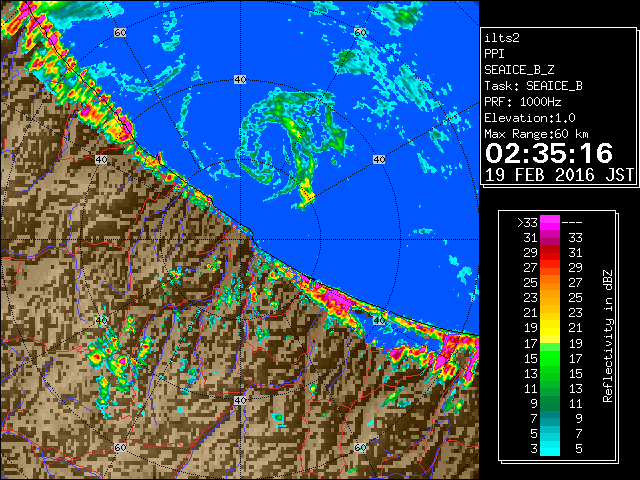
Task: Click the legend label '3' beside cyan
Action: 534,449
